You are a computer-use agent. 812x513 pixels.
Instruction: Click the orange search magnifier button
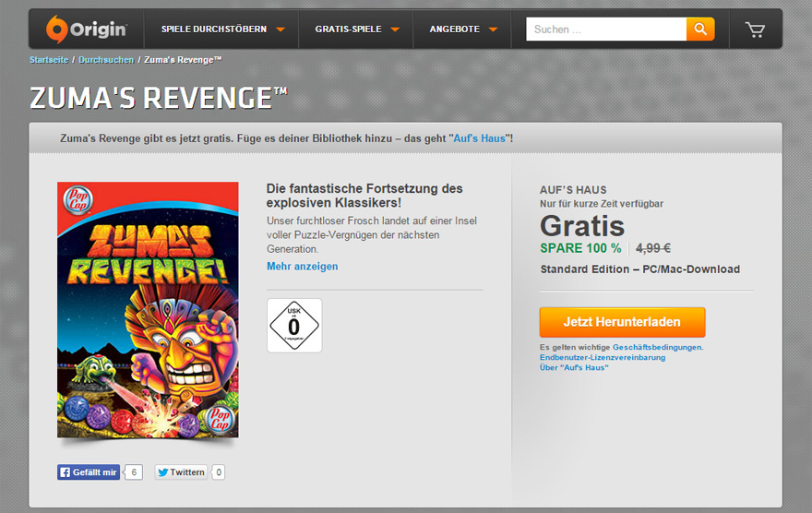pyautogui.click(x=700, y=29)
